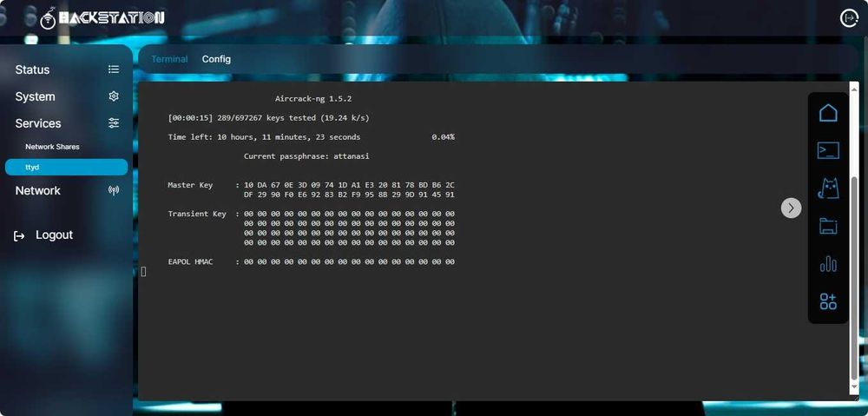This screenshot has width=868, height=416.
Task: Click the scrollbar down arrow
Action: [x=854, y=386]
